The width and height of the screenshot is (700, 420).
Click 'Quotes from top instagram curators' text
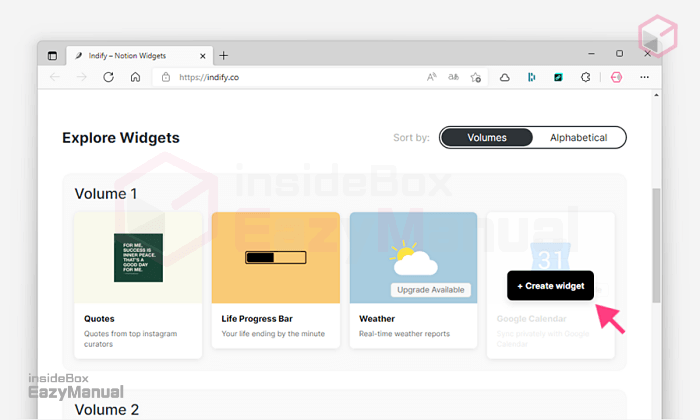pos(130,339)
